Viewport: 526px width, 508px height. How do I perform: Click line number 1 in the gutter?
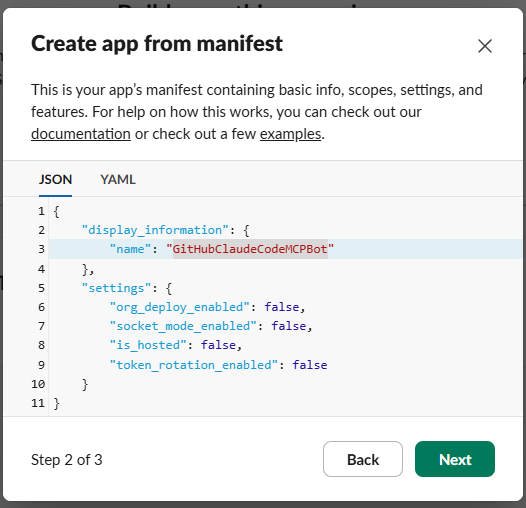pyautogui.click(x=41, y=211)
